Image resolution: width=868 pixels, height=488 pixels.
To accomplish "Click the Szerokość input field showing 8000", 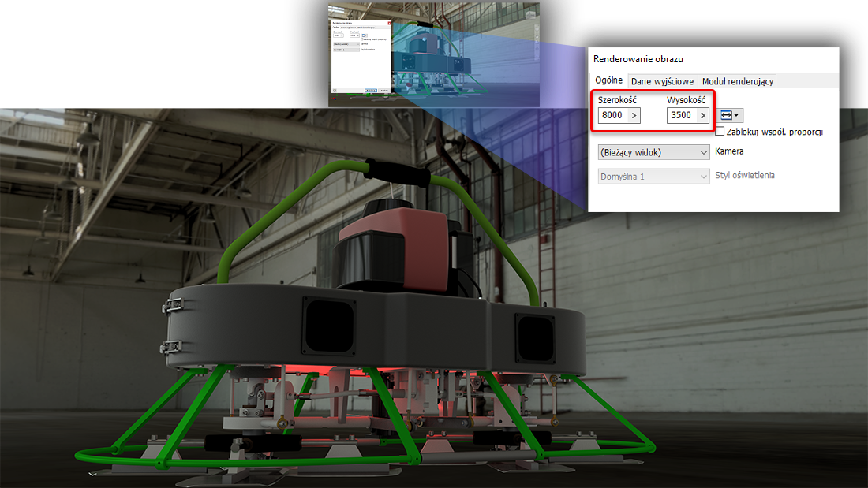I will 612,115.
